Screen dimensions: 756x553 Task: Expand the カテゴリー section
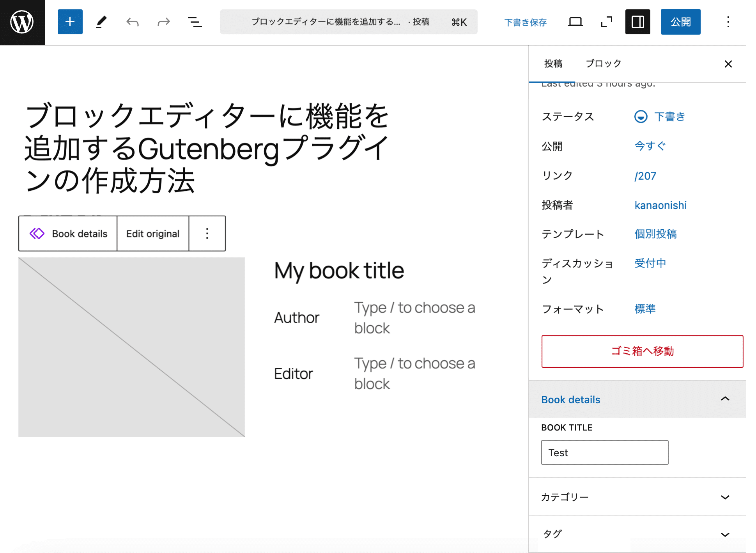click(725, 497)
